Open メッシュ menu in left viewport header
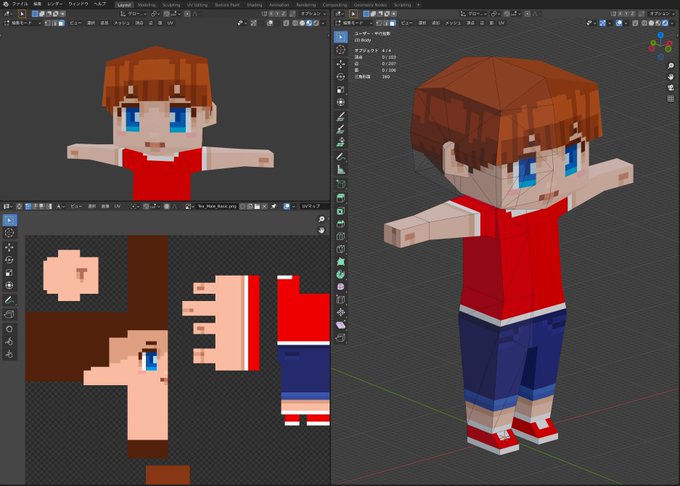 (x=122, y=23)
